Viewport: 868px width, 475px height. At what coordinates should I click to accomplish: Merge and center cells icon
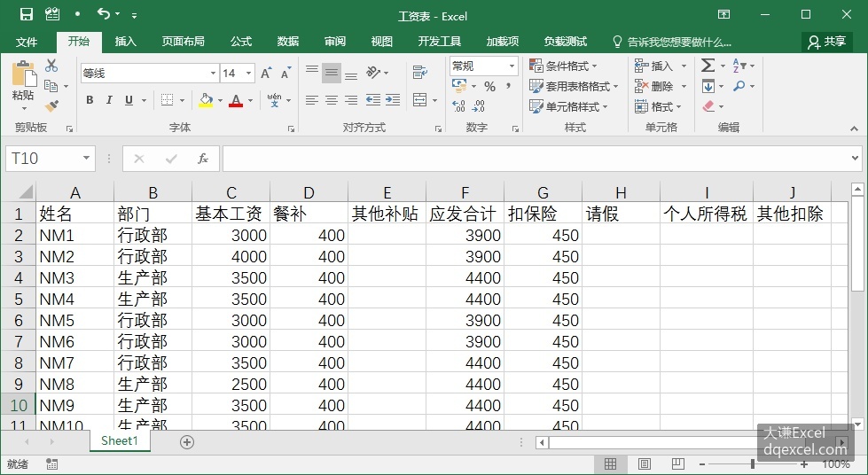[x=420, y=99]
